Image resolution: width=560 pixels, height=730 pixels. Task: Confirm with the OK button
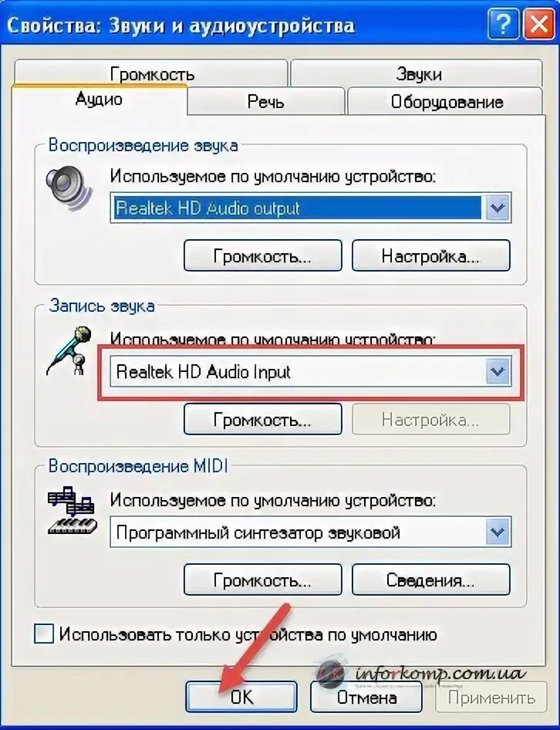[241, 697]
